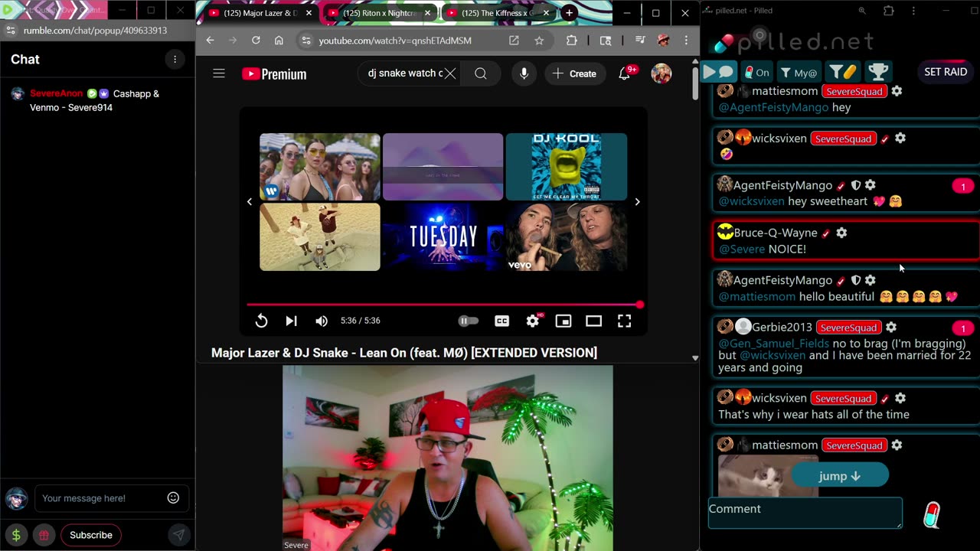Open the player settings gear
Screen dimensions: 980x551
coord(533,321)
